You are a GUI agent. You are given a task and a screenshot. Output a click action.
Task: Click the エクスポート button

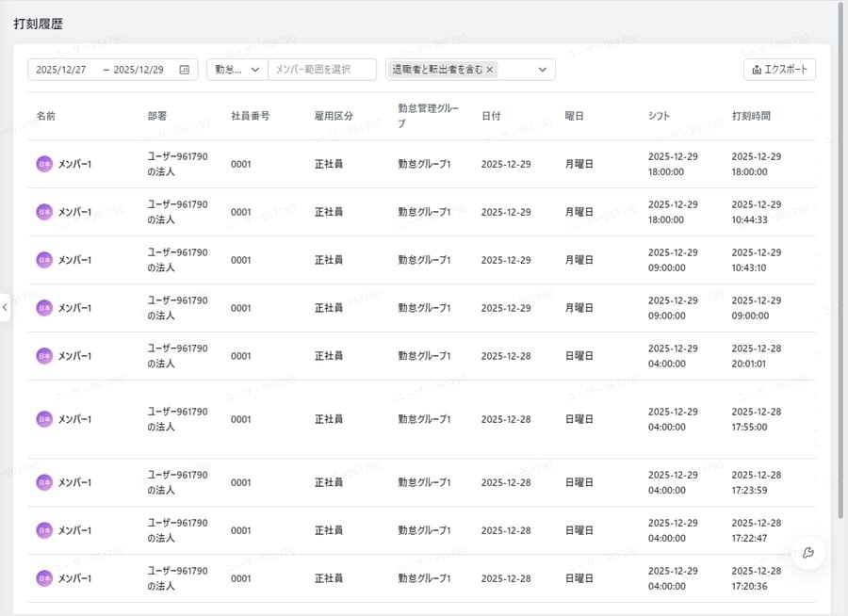(x=779, y=69)
